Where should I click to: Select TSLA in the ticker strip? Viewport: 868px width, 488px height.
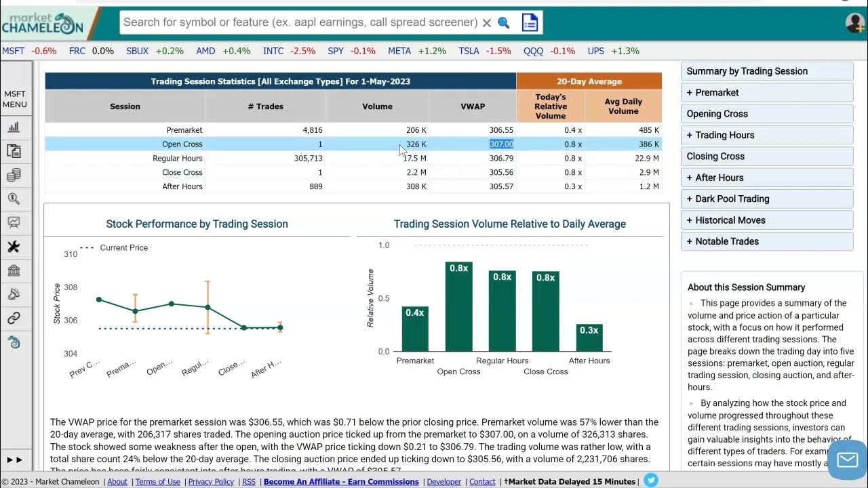469,51
